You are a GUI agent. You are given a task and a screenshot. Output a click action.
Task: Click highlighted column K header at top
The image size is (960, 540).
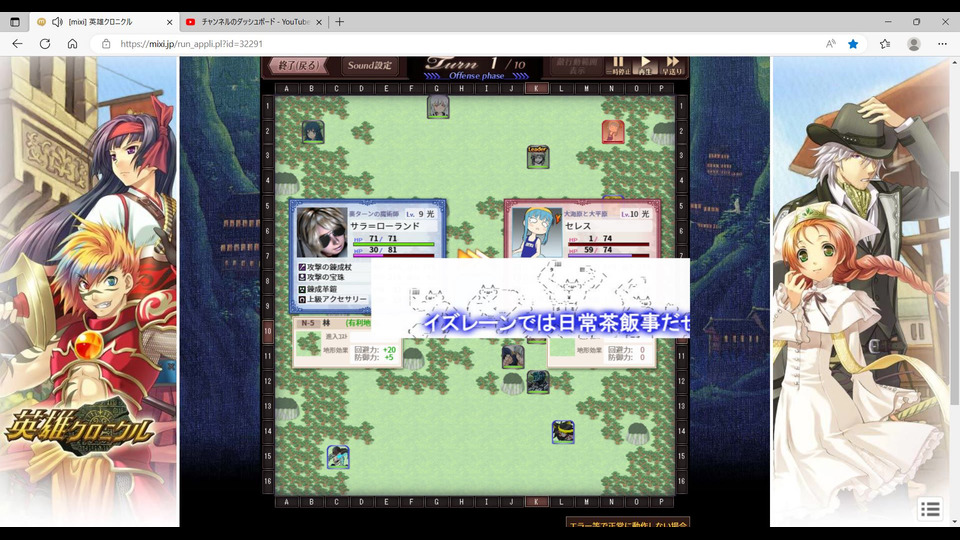(536, 89)
